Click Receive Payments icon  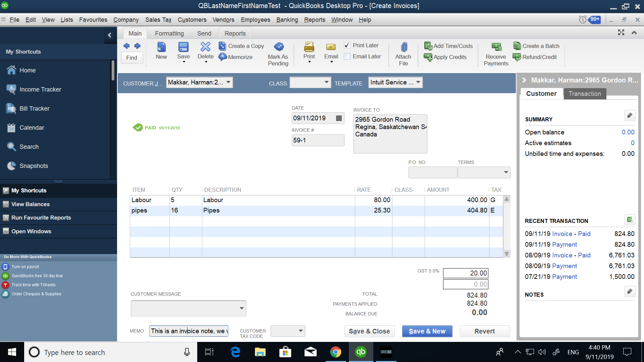pyautogui.click(x=496, y=47)
